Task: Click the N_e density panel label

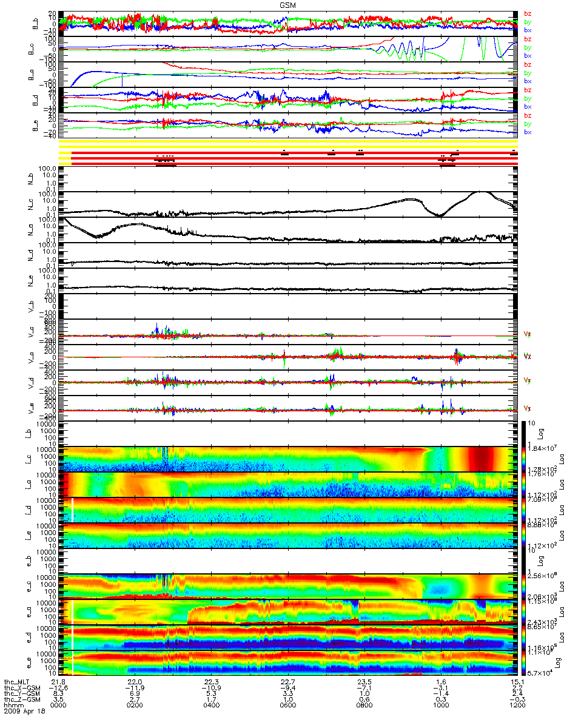Action: [x=31, y=281]
